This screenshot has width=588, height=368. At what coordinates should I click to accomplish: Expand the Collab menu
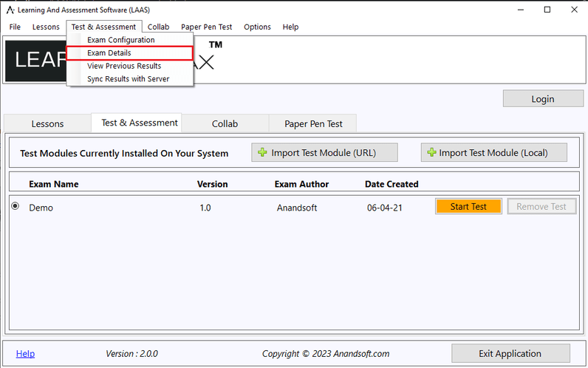[x=158, y=27]
